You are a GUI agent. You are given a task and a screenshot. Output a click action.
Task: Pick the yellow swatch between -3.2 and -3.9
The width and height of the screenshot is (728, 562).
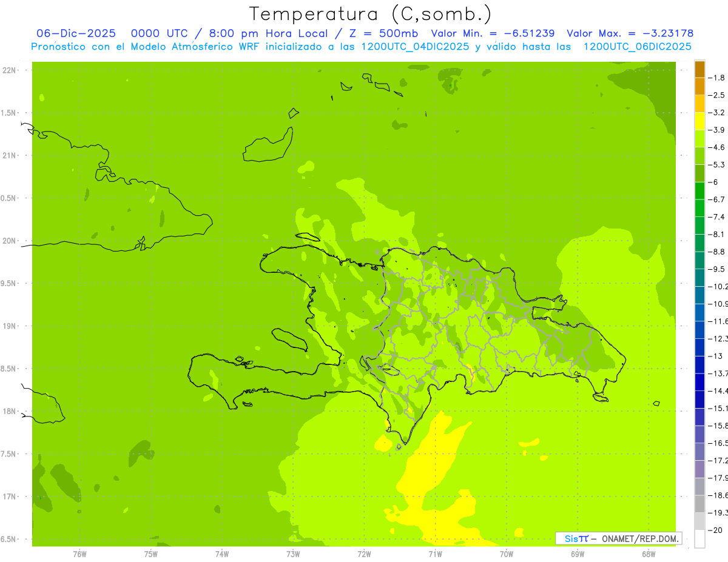tap(699, 121)
